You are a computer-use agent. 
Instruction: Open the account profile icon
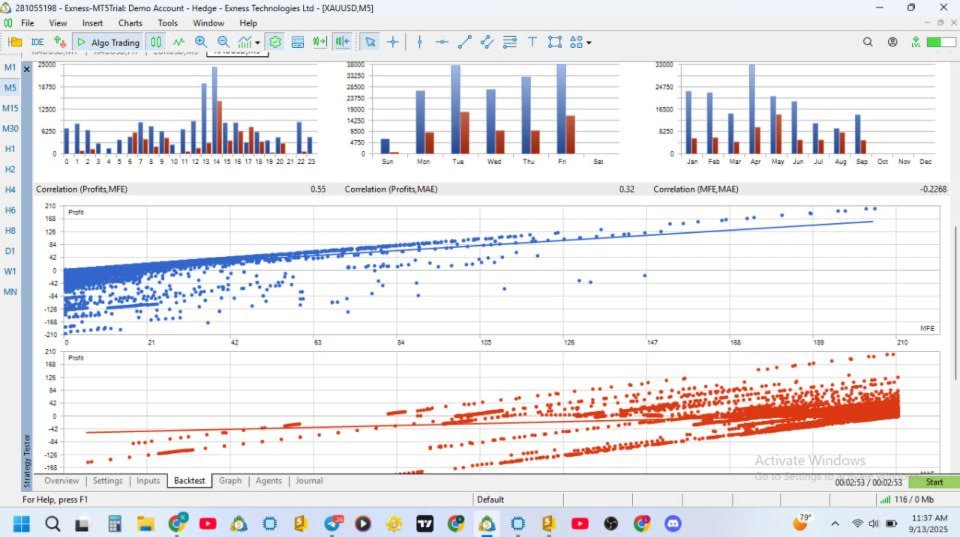(893, 42)
